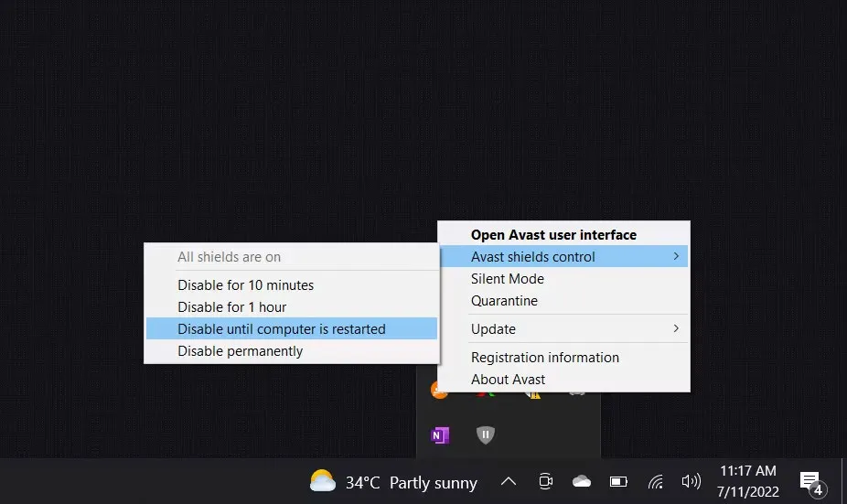Open Avast user interface
Viewport: 847px width, 504px height.
point(553,235)
